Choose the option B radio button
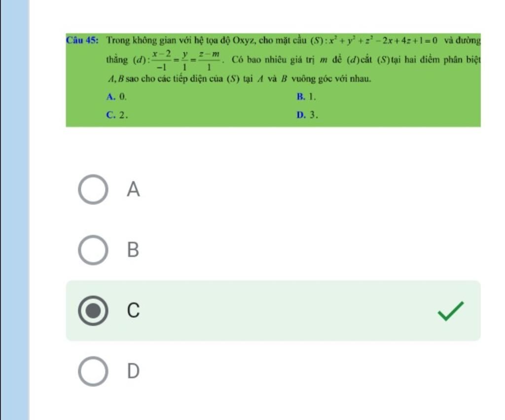 92,250
